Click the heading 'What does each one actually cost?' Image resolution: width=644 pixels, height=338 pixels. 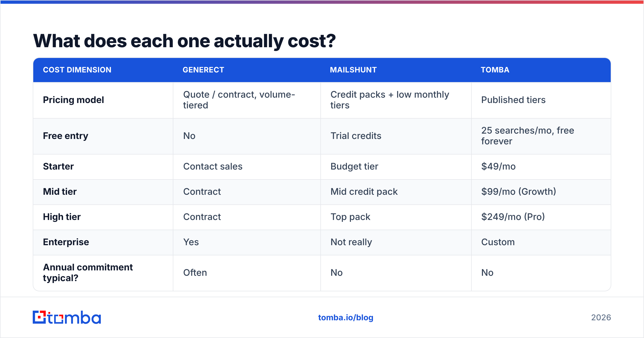point(184,41)
